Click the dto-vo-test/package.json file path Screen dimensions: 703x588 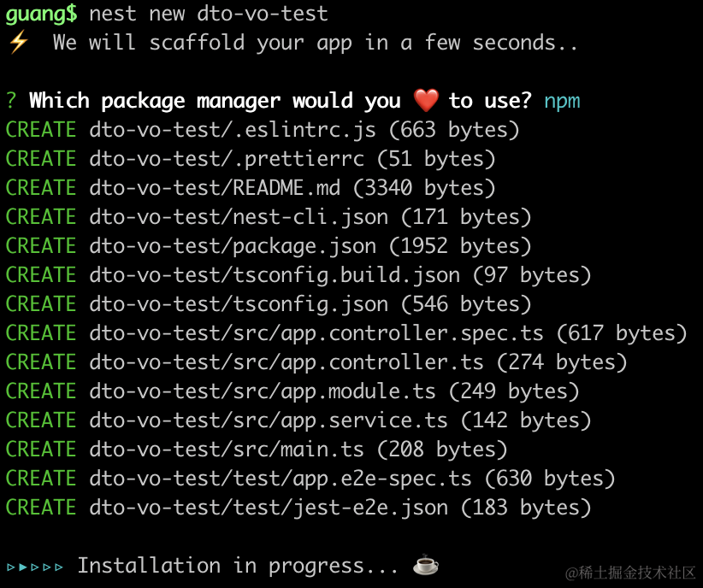tap(233, 246)
